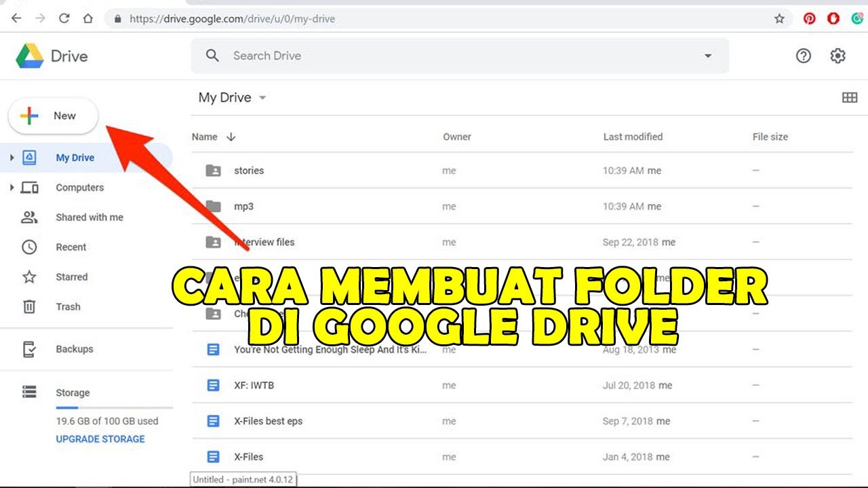Click "Jan 4, 2018" modified date

(628, 457)
